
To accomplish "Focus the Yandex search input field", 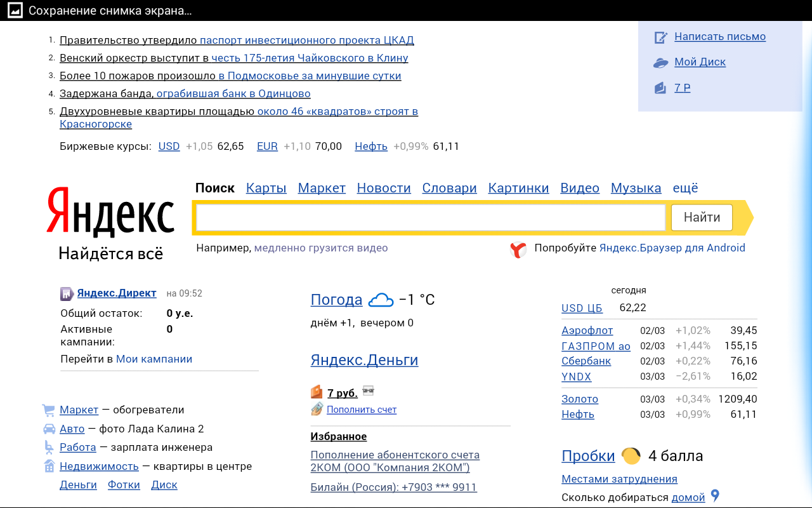I will pos(431,218).
